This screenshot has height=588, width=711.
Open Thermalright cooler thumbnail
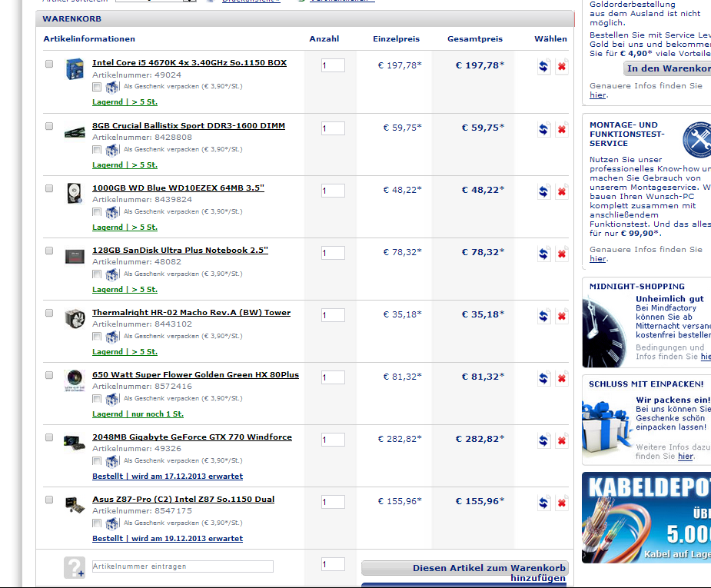[75, 318]
